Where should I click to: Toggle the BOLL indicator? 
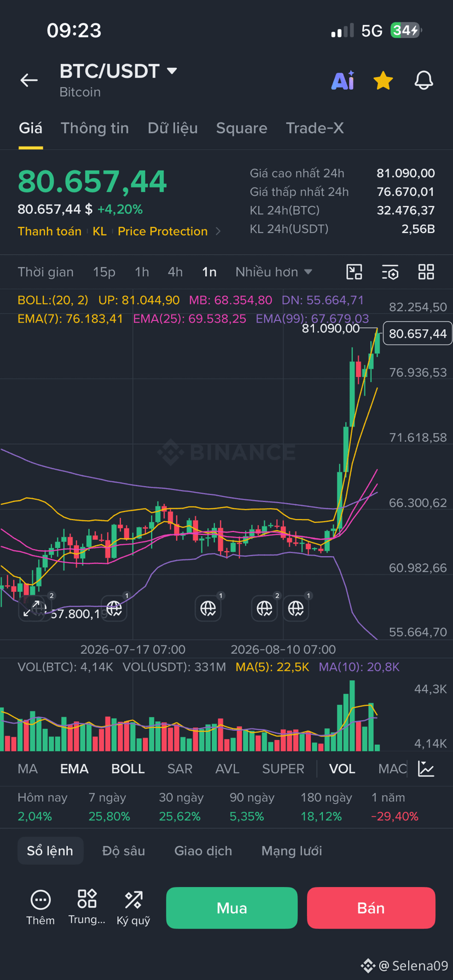click(x=128, y=768)
